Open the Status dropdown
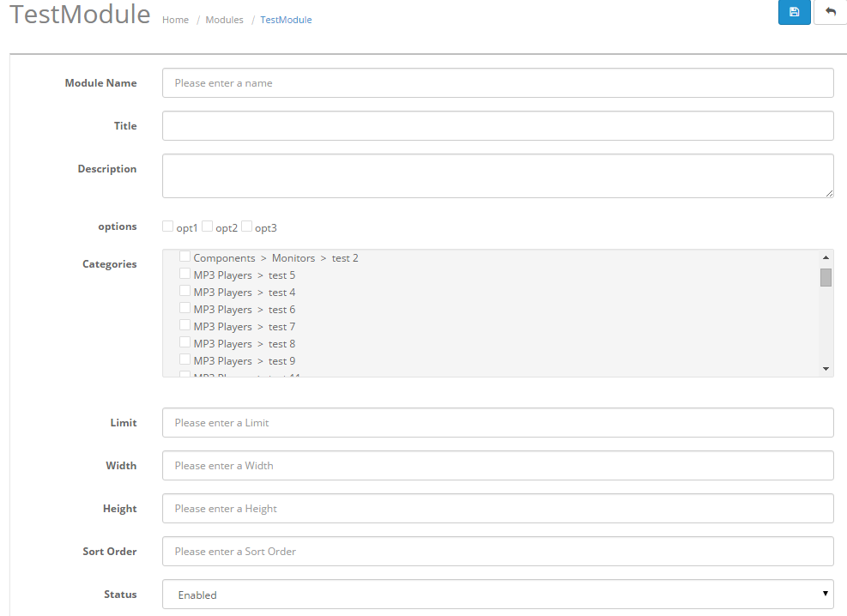 pyautogui.click(x=498, y=595)
